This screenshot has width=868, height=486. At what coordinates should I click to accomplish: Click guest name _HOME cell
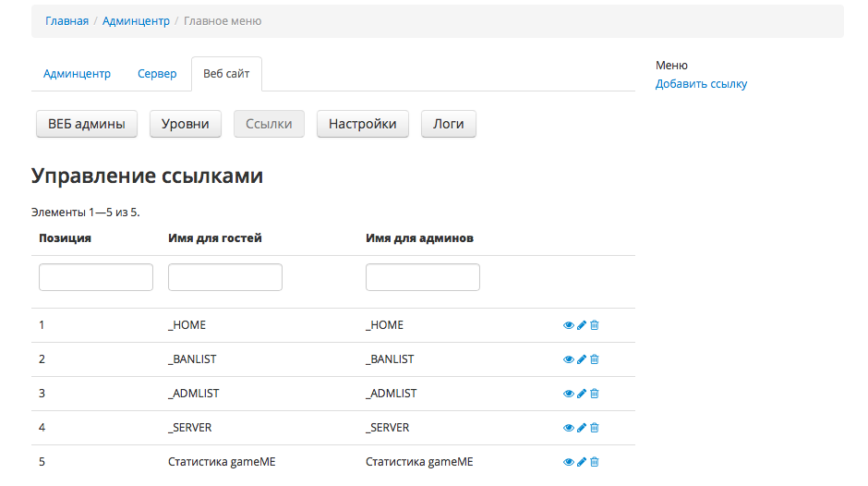[187, 325]
